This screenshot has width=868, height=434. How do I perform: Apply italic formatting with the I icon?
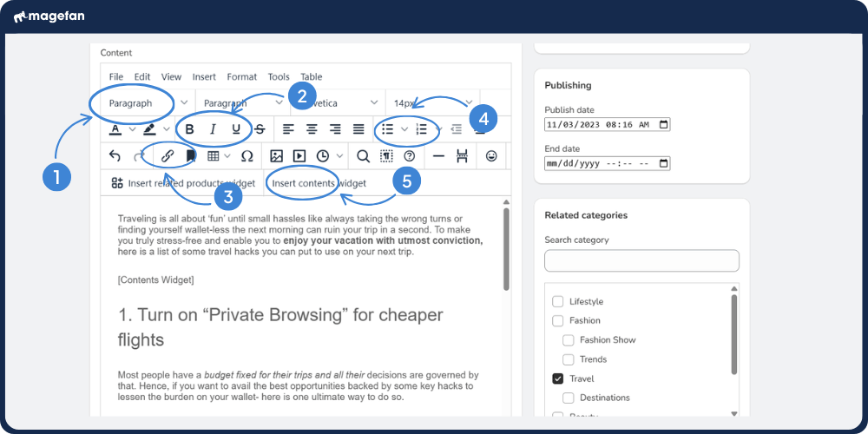(213, 129)
